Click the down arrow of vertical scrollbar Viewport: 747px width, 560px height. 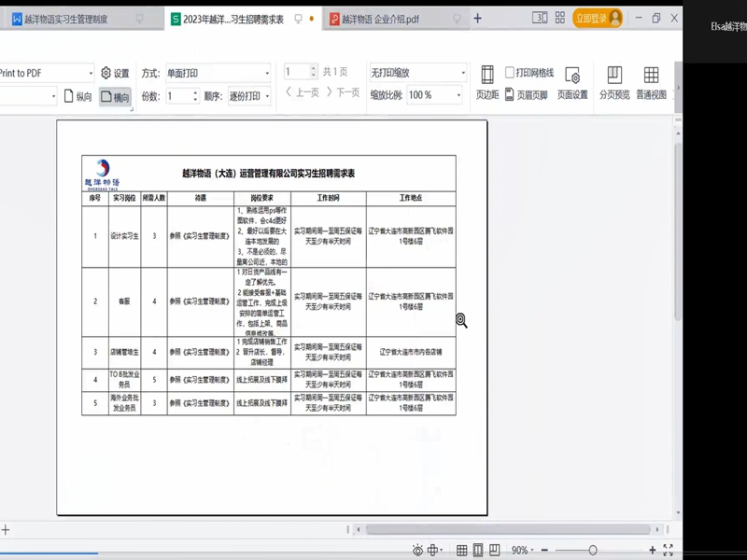click(678, 512)
